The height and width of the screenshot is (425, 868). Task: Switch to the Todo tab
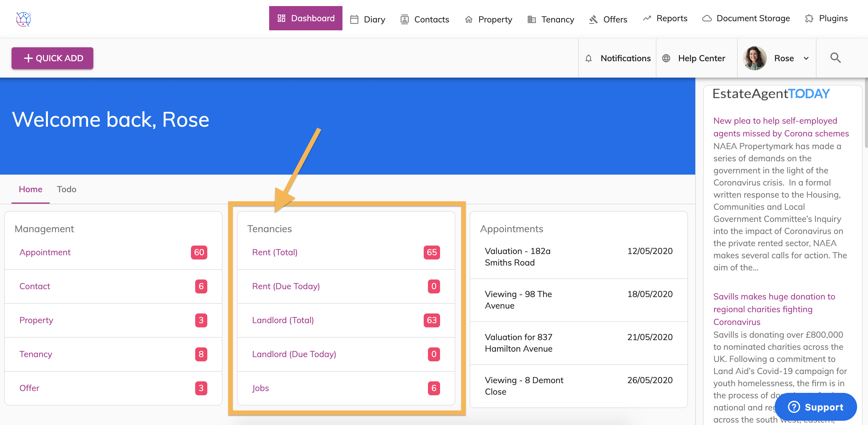click(x=66, y=189)
